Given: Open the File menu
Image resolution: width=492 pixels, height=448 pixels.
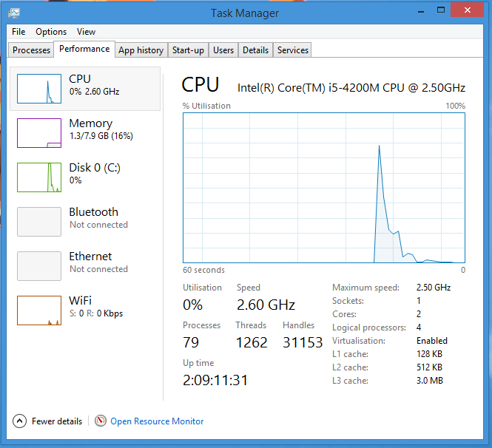Looking at the screenshot, I should 18,32.
